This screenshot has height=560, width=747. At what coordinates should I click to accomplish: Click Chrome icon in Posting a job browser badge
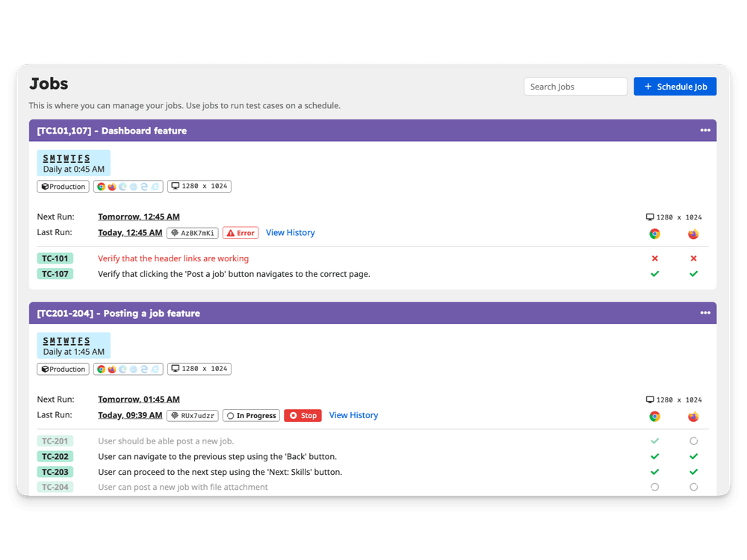(101, 369)
